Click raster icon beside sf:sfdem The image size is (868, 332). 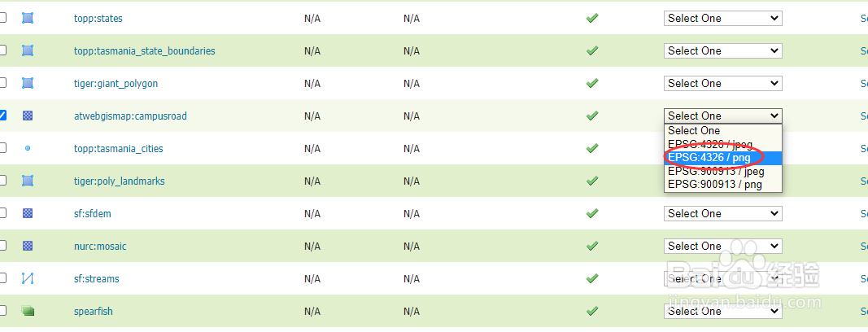coord(28,213)
